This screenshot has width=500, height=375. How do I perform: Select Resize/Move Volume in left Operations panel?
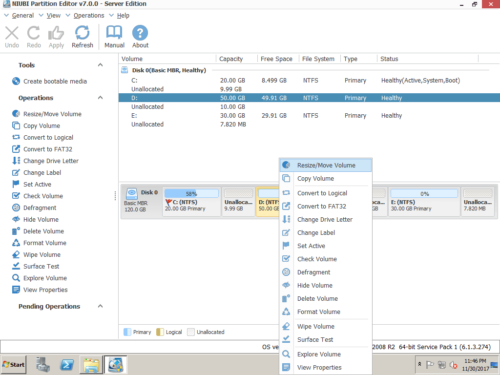pos(47,114)
